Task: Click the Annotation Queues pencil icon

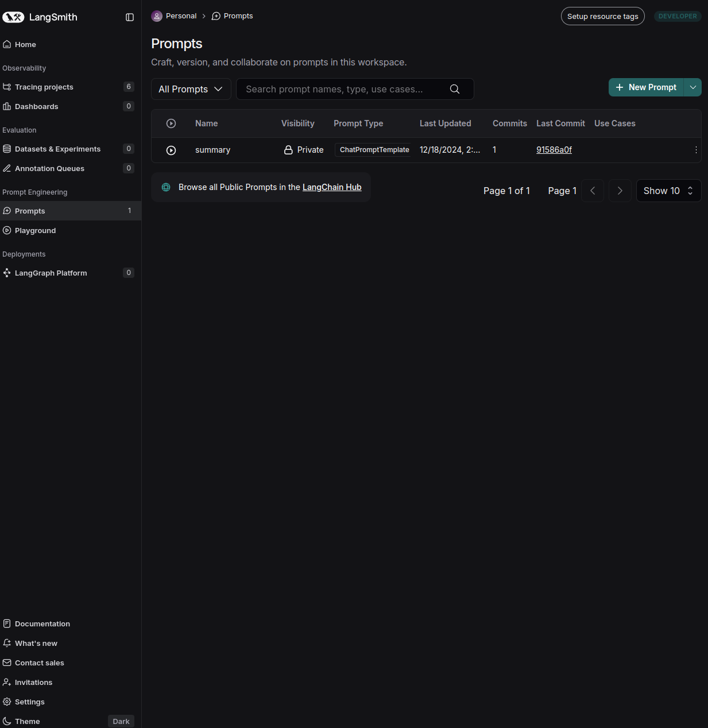Action: [x=7, y=168]
